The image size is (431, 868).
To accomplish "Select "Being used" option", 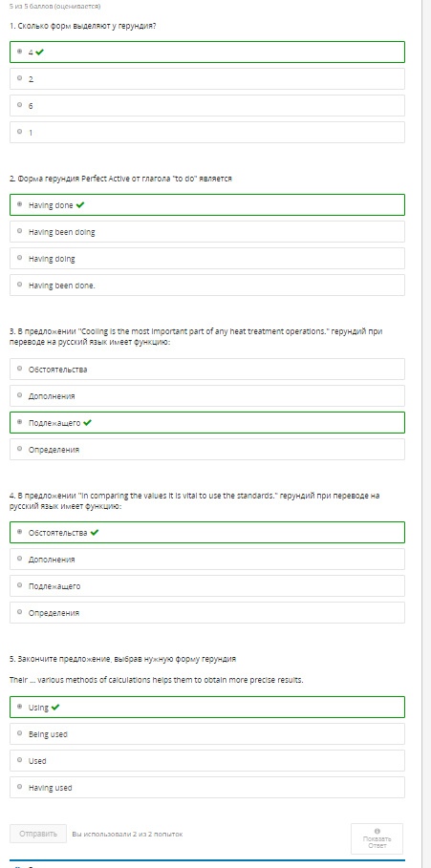I will [x=207, y=734].
